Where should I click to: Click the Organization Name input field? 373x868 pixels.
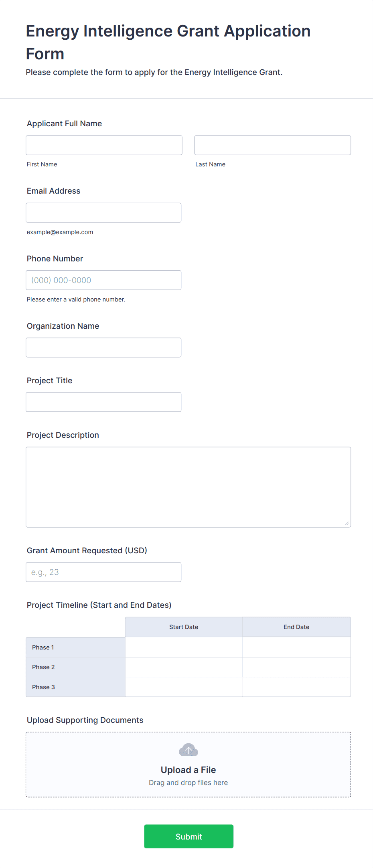click(x=103, y=347)
